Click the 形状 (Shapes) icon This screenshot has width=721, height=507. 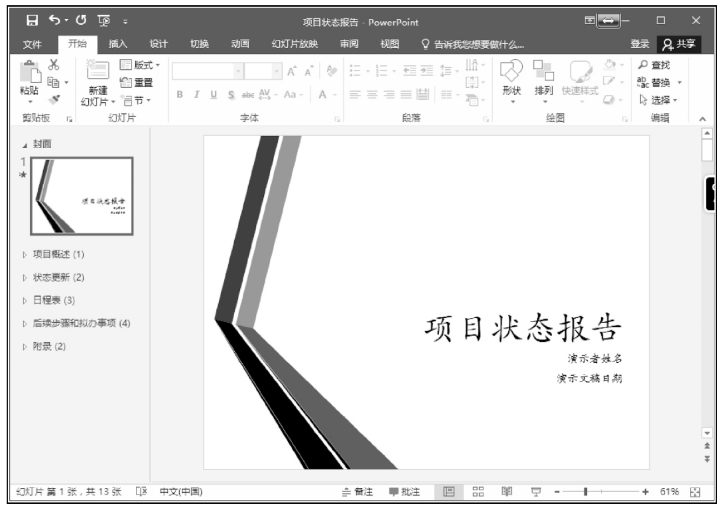click(511, 70)
